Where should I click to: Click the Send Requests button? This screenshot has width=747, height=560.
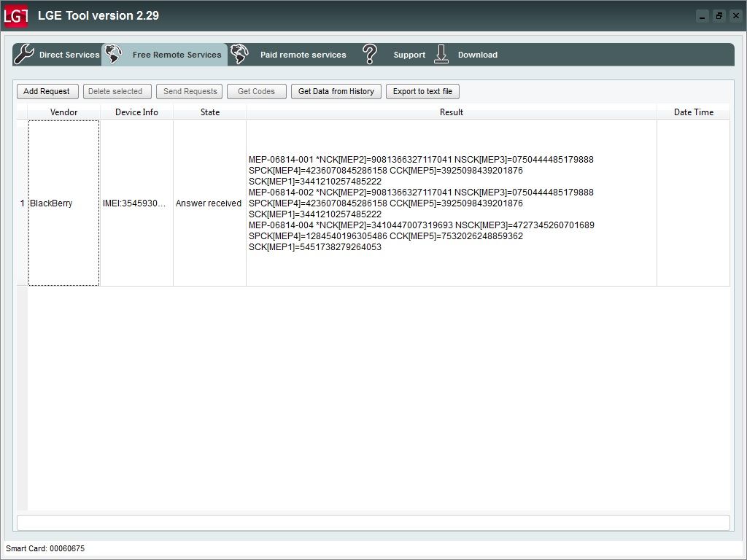click(x=189, y=91)
